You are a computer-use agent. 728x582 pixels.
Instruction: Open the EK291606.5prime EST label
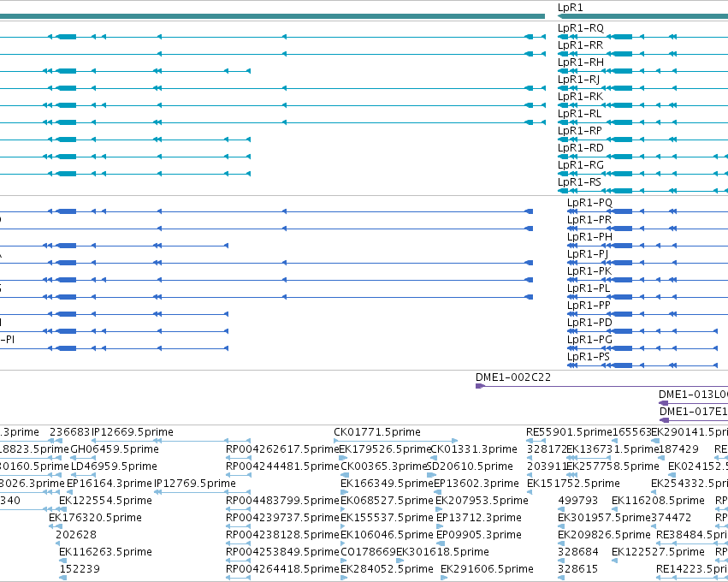click(487, 569)
